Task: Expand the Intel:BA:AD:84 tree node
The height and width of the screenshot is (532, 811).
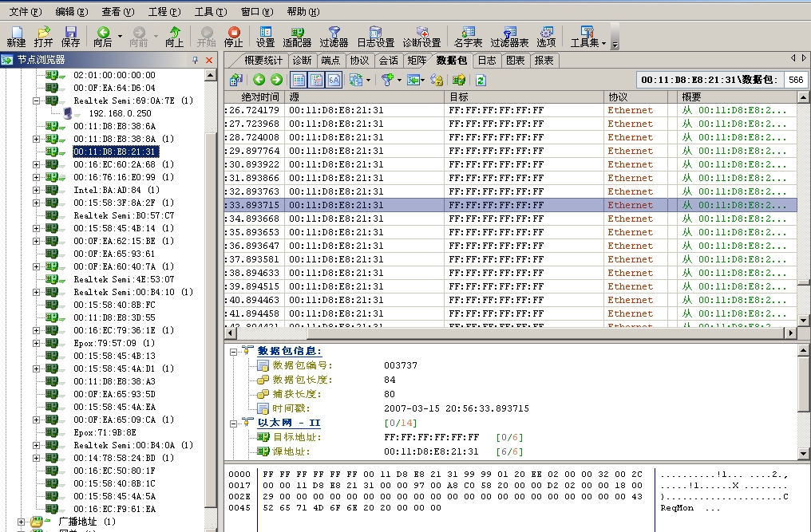Action: (x=36, y=190)
